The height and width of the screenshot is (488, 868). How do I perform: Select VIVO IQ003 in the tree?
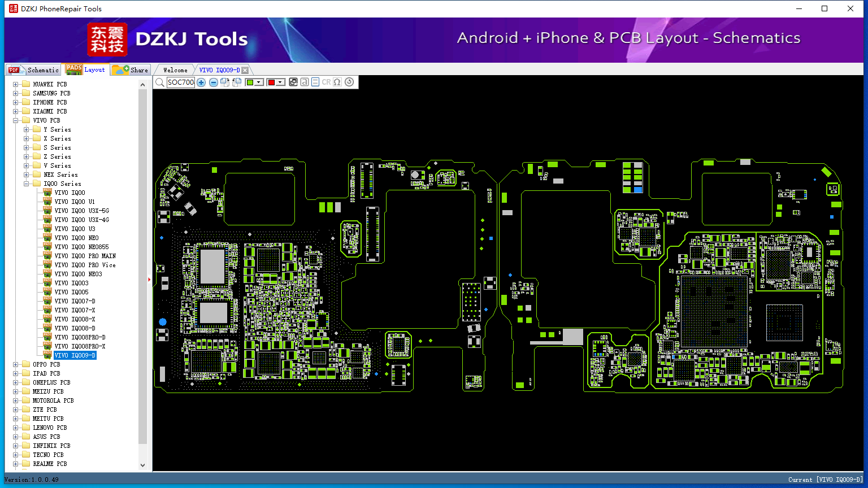tap(72, 283)
